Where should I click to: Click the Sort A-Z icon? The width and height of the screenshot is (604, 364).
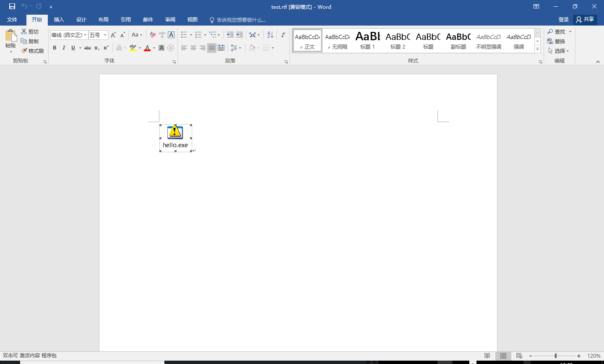(270, 35)
